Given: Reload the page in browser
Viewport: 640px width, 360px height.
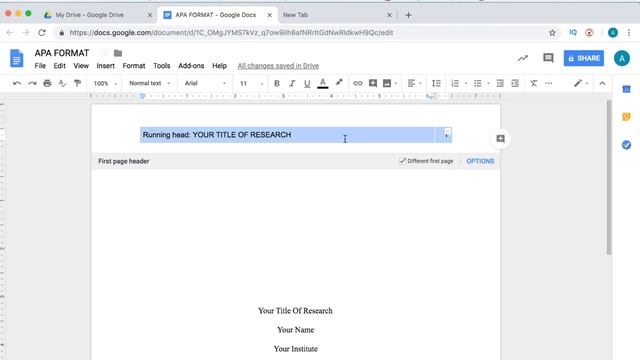Looking at the screenshot, I should [42, 33].
